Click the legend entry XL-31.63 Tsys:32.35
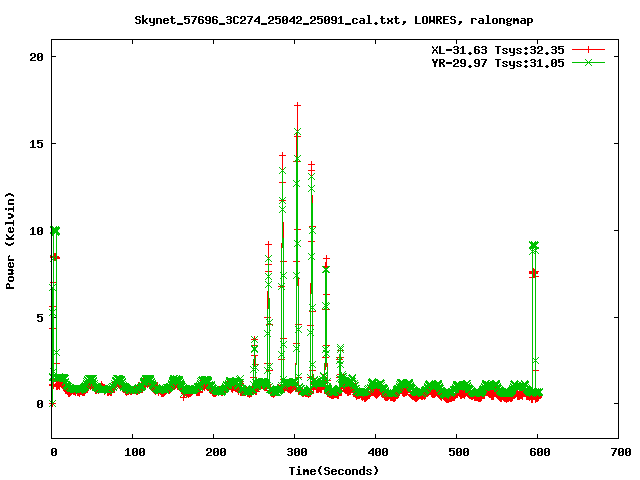This screenshot has height=480, width=640. tap(498, 50)
